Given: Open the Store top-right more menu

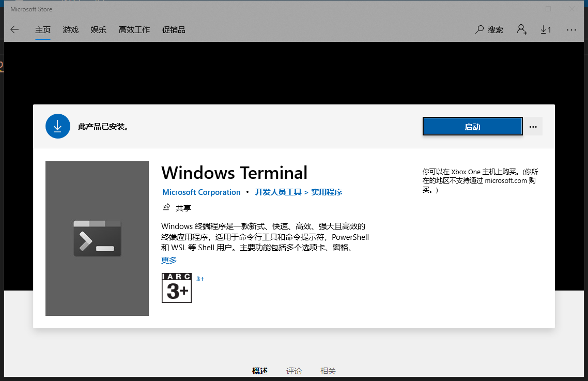Looking at the screenshot, I should coord(571,29).
